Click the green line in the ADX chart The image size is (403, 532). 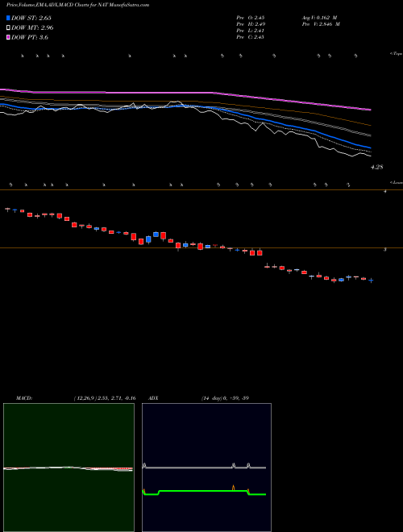(x=204, y=491)
